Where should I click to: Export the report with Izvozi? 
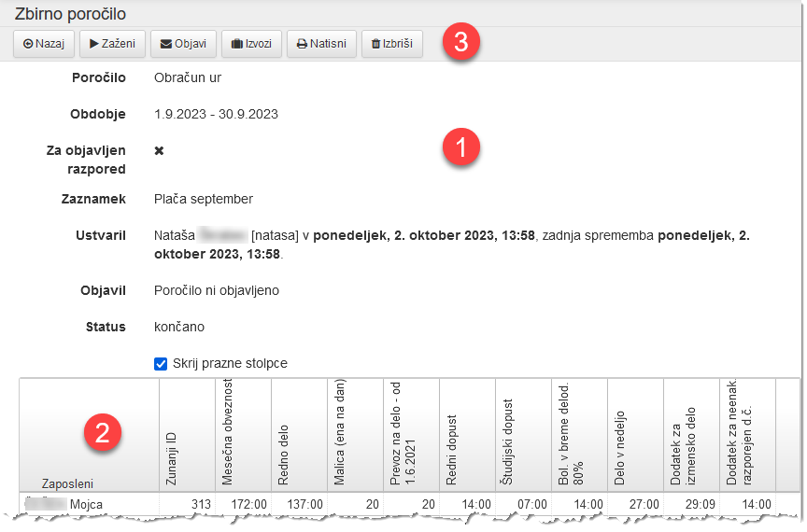tap(251, 44)
